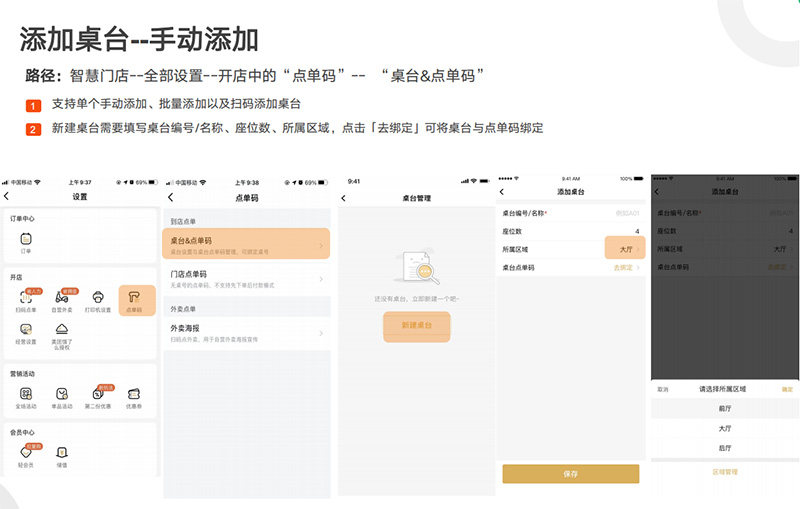This screenshot has height=509, width=800.
Task: Click the 座位数 value 4
Action: pyautogui.click(x=637, y=232)
